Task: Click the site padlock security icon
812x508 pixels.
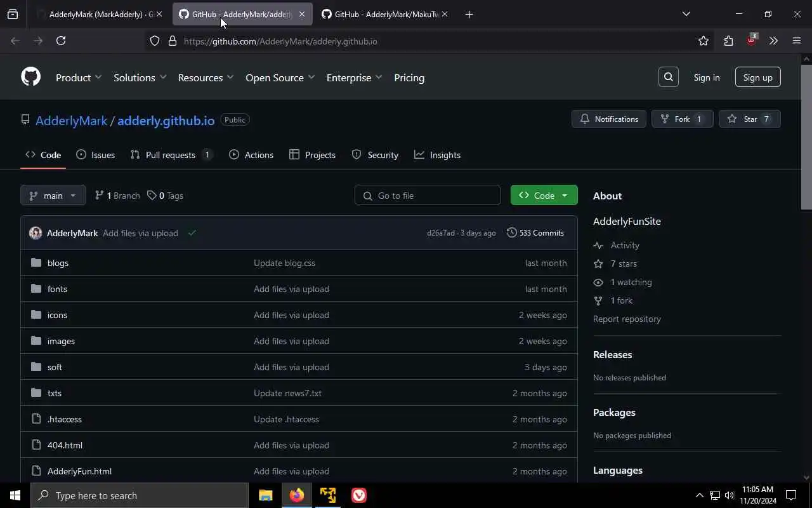Action: click(x=172, y=41)
